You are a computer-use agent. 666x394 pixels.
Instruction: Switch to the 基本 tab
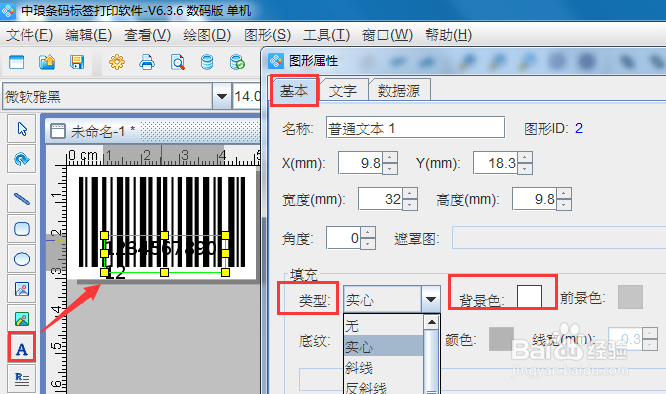pyautogui.click(x=294, y=90)
